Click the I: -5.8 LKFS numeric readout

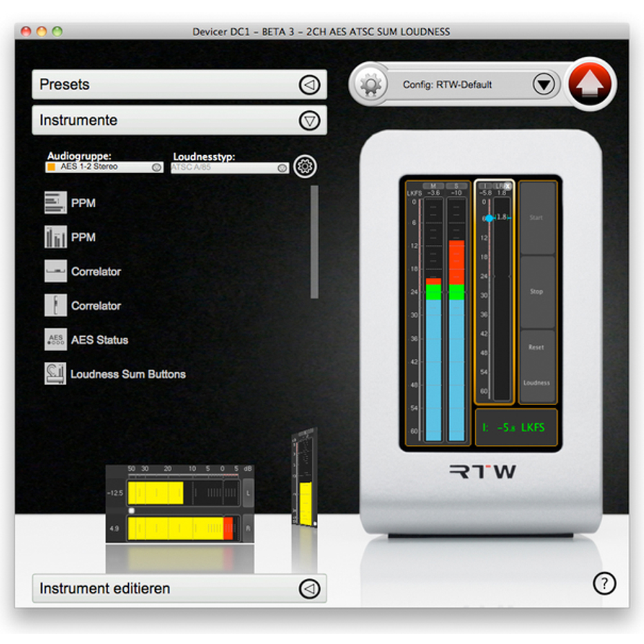coord(516,428)
